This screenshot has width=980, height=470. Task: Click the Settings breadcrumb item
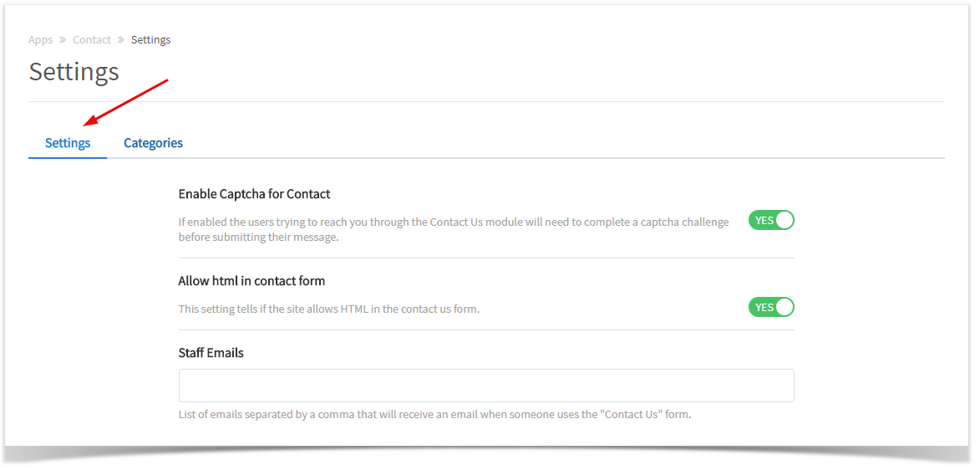150,40
